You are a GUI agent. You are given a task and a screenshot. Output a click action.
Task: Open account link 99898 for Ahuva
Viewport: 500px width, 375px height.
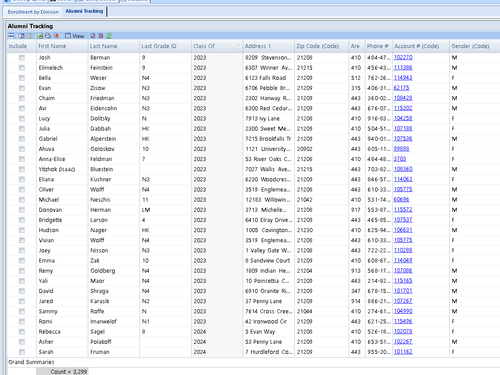coord(401,149)
